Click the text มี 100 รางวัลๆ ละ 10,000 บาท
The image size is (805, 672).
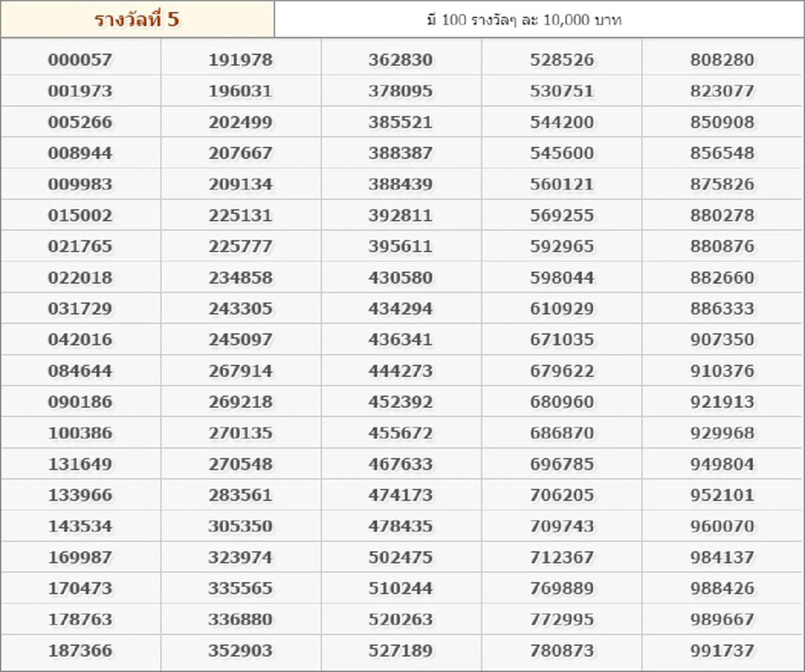[x=524, y=20]
